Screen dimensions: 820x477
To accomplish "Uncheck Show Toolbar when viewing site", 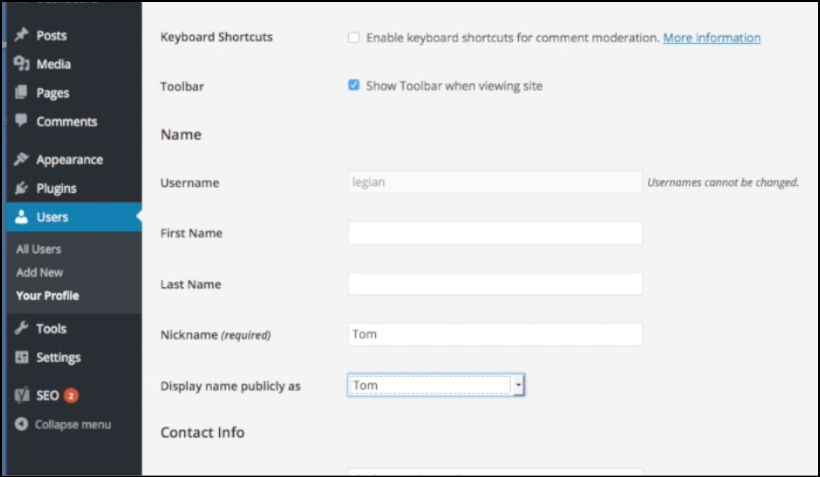I will coord(354,85).
